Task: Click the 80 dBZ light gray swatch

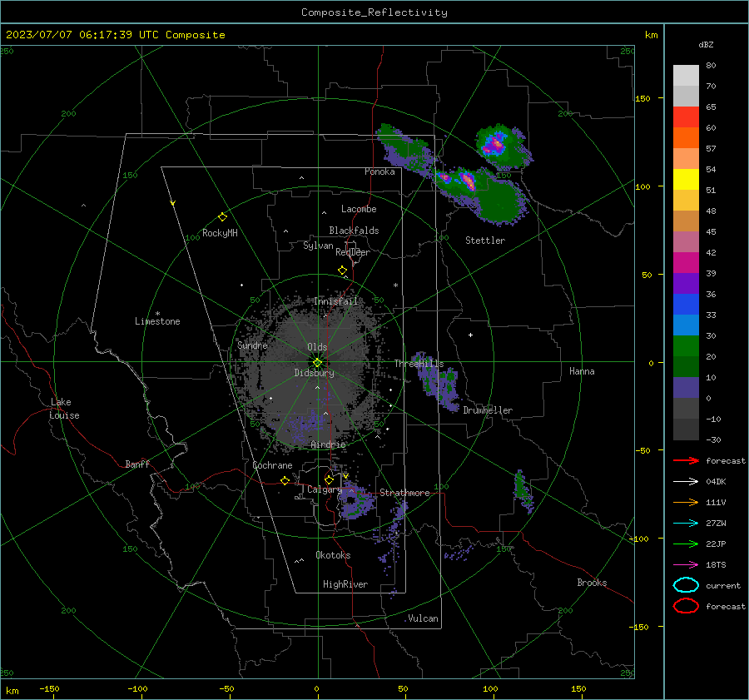Action: 686,75
